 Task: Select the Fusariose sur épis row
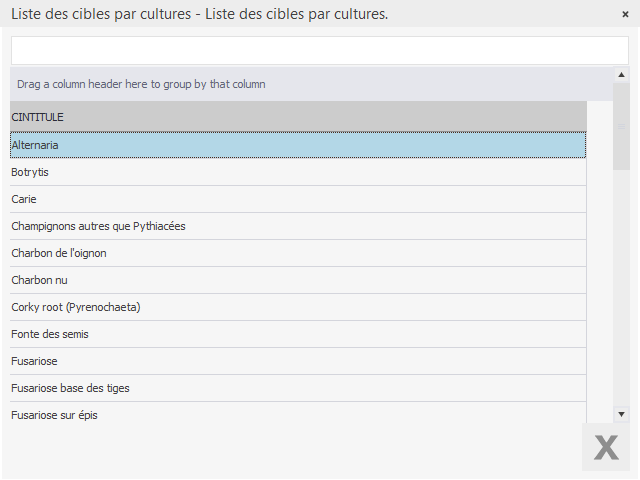[x=298, y=413]
